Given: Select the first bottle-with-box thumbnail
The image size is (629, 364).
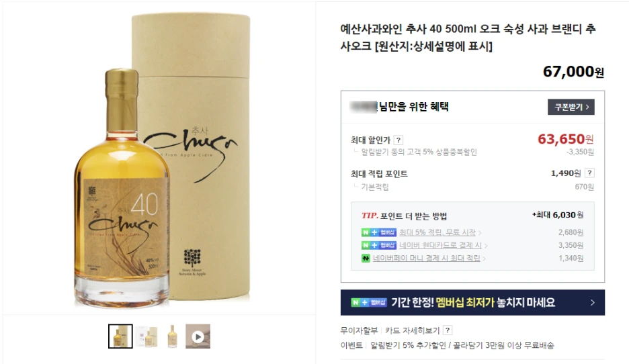Looking at the screenshot, I should tap(120, 336).
